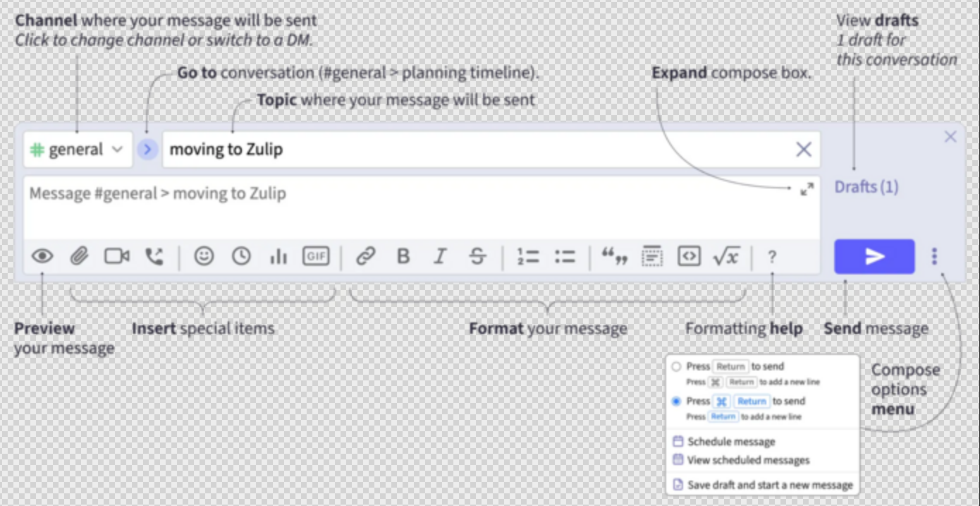Attach a file with the paperclip icon
This screenshot has width=980, height=506.
tap(80, 256)
